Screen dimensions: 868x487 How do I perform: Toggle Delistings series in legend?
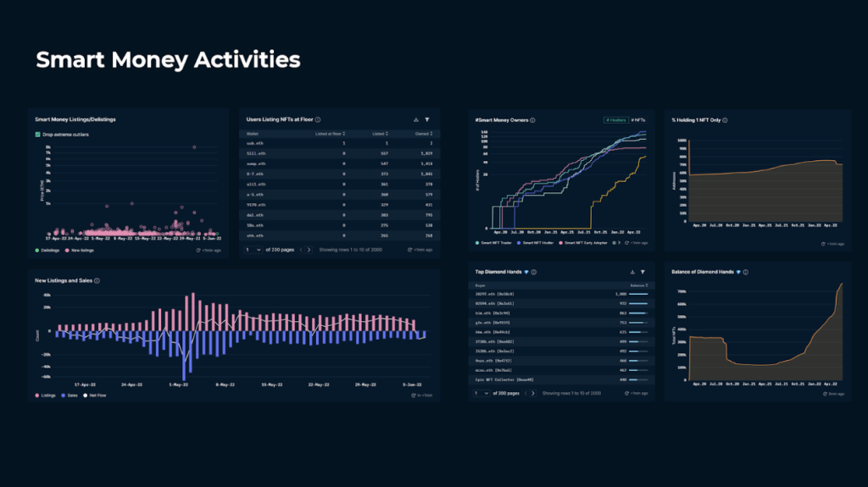[x=47, y=250]
